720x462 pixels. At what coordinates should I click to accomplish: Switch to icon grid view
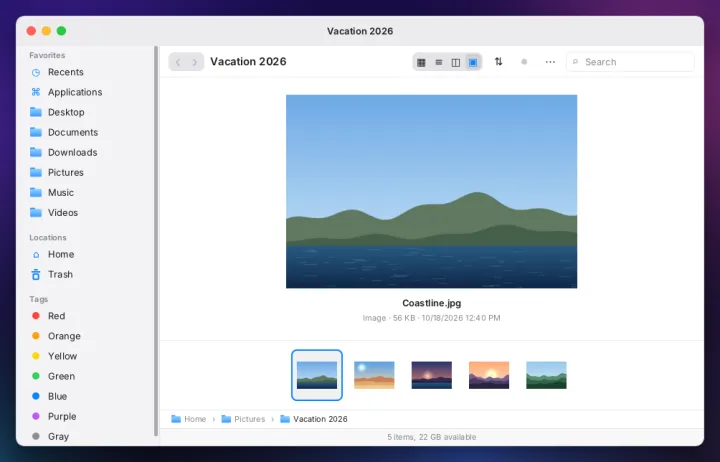pyautogui.click(x=421, y=62)
